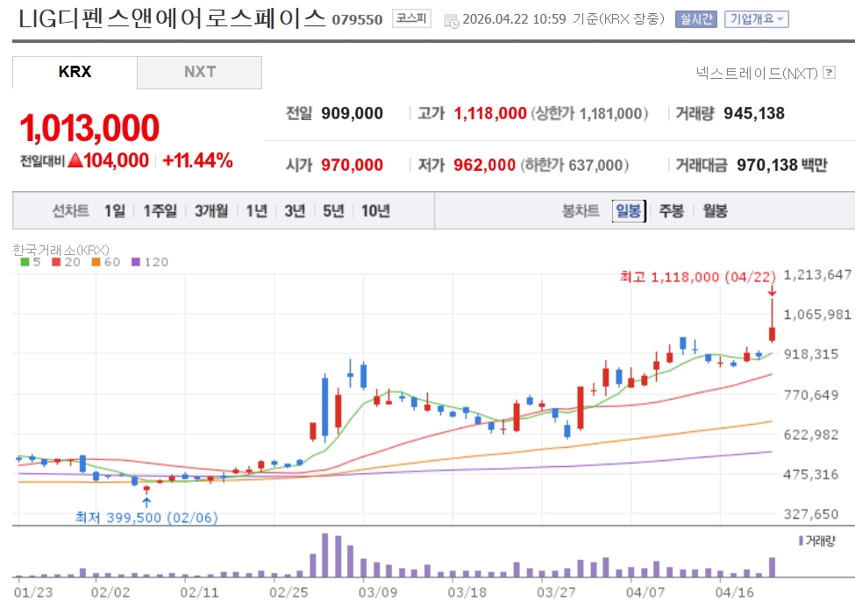Select the 1년 line chart period
This screenshot has height=616, width=855.
pyautogui.click(x=256, y=211)
